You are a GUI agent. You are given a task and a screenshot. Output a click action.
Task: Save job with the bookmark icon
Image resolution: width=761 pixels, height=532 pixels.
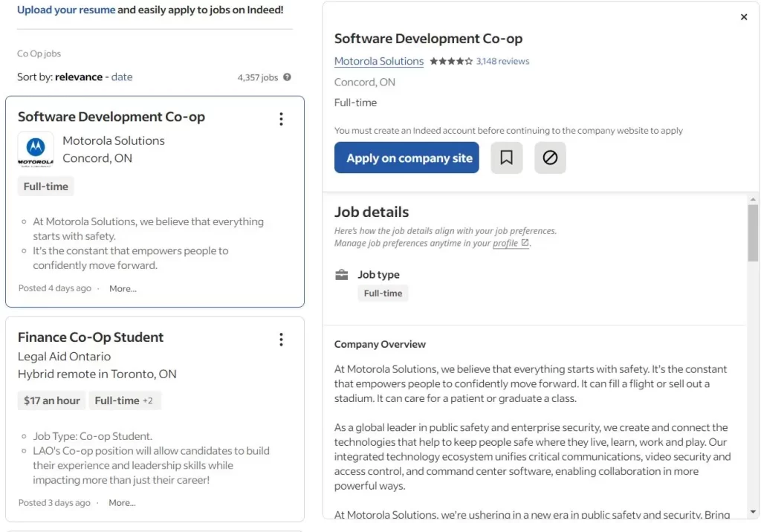(x=506, y=158)
